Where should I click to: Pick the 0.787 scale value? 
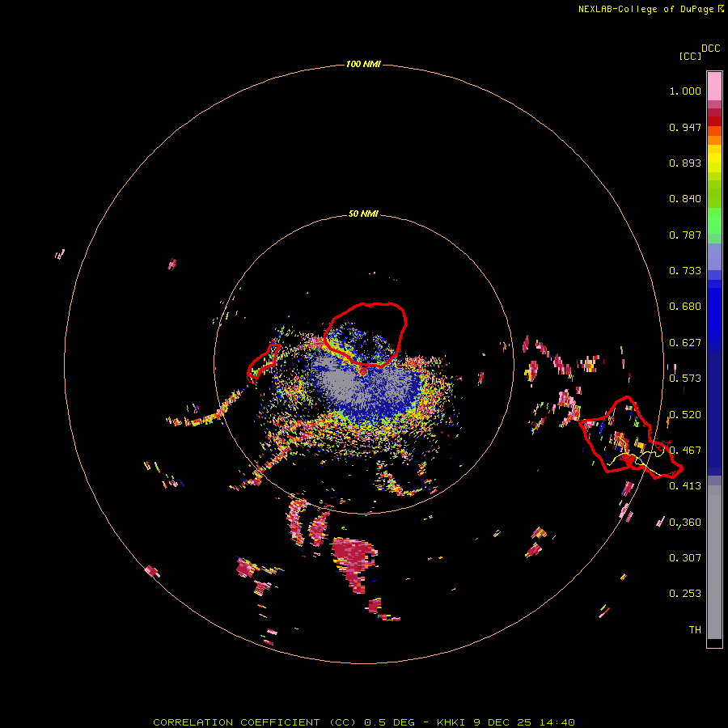coord(685,235)
